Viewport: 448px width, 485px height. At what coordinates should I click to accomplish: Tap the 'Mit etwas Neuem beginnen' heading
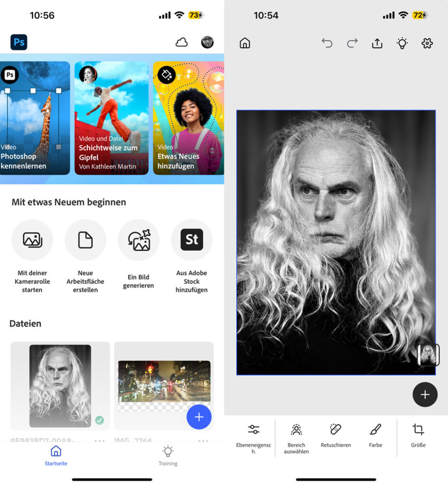coord(69,202)
